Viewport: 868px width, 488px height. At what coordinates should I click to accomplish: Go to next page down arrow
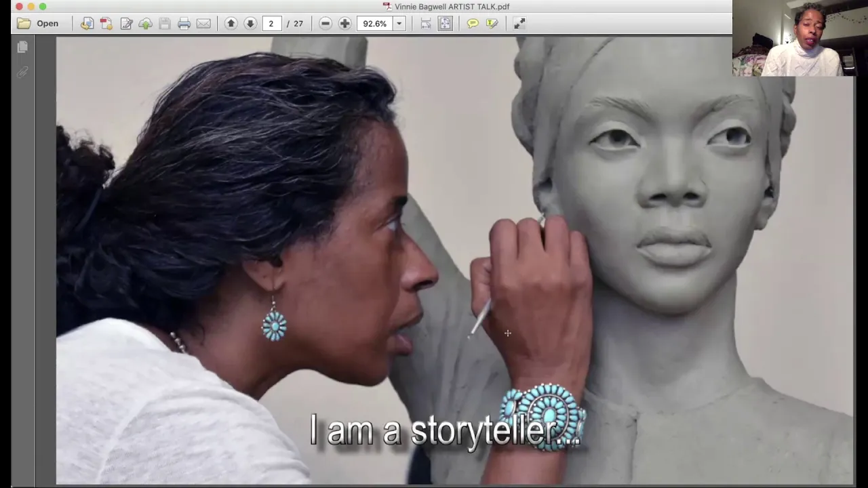(250, 24)
